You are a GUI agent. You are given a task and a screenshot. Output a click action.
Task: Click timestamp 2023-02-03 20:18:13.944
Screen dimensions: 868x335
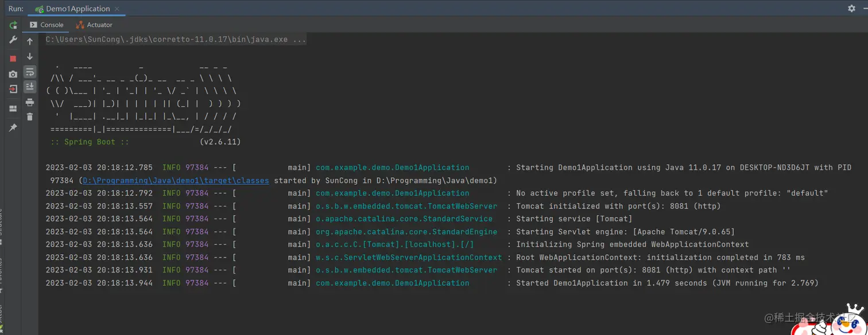[99, 283]
